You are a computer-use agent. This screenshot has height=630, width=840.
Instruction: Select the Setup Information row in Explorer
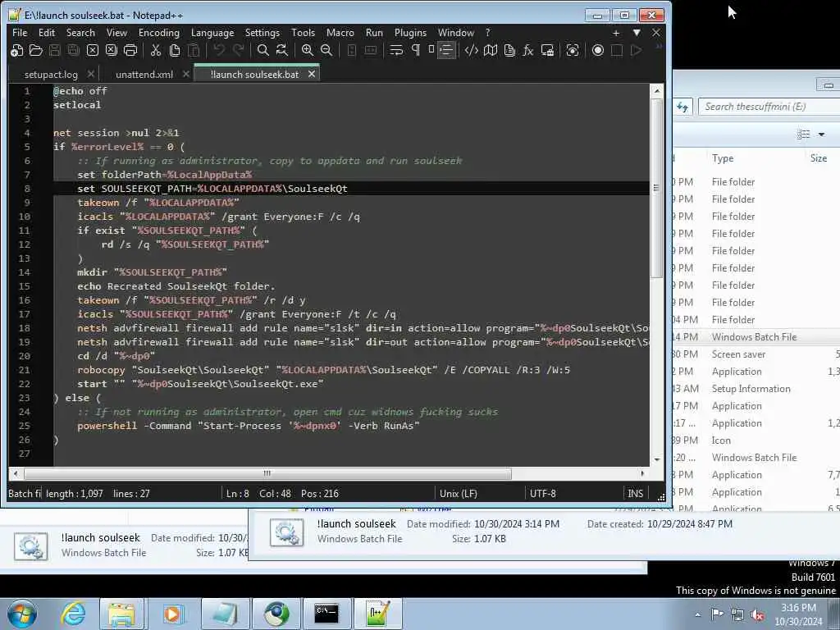756,388
